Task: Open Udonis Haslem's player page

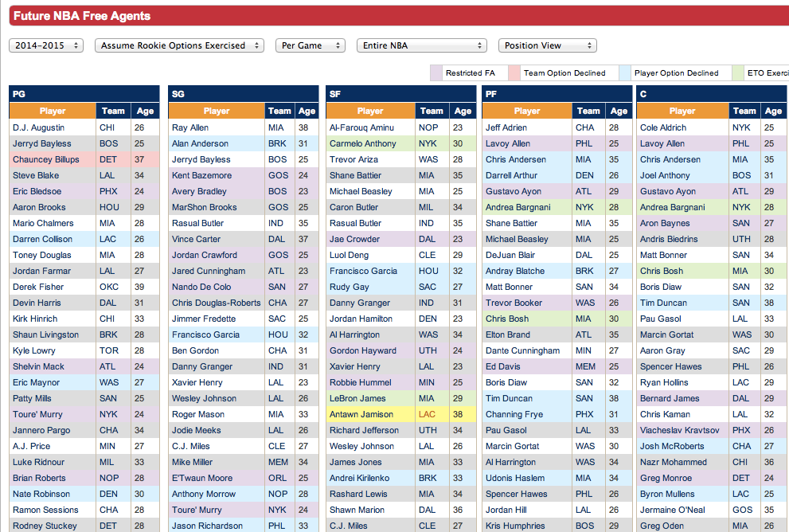Action: coord(515,478)
